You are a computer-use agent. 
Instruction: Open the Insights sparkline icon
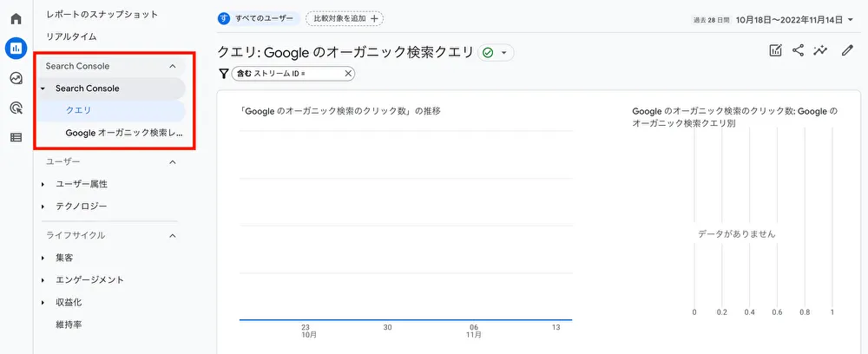[820, 50]
